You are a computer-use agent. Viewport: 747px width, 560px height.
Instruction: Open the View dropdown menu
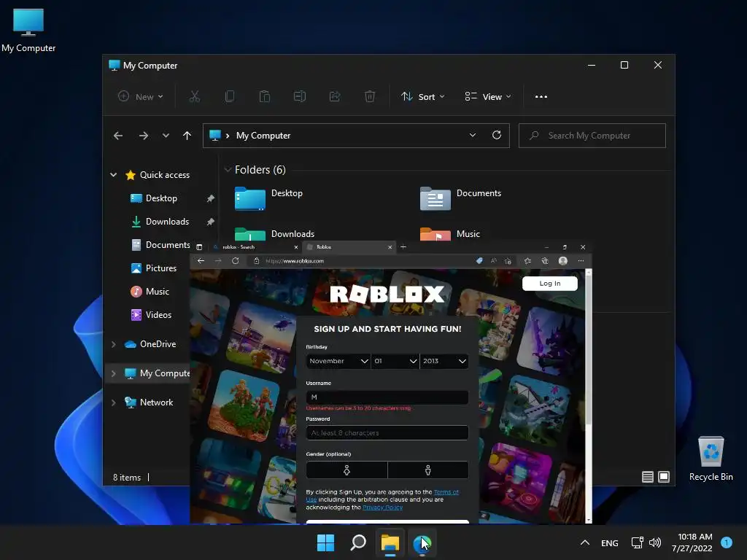[488, 97]
